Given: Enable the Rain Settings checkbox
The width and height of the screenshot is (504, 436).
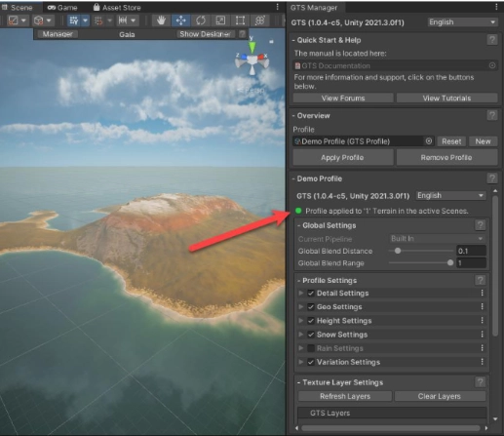Looking at the screenshot, I should coord(311,348).
